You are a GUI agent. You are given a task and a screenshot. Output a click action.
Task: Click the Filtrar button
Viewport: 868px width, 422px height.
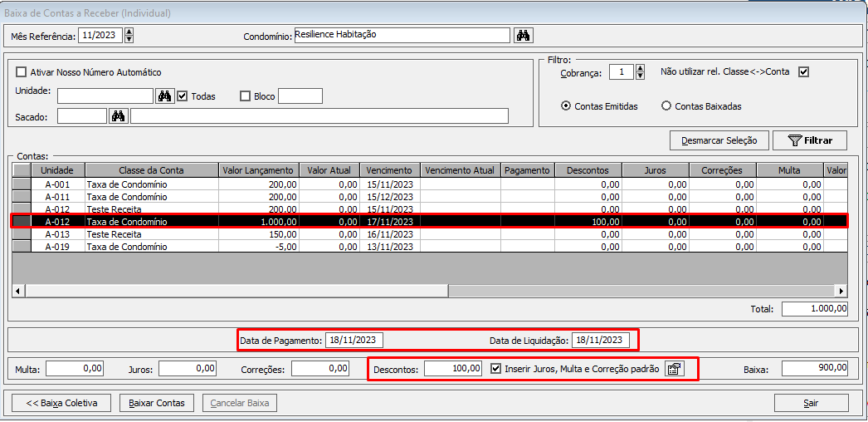pyautogui.click(x=811, y=140)
